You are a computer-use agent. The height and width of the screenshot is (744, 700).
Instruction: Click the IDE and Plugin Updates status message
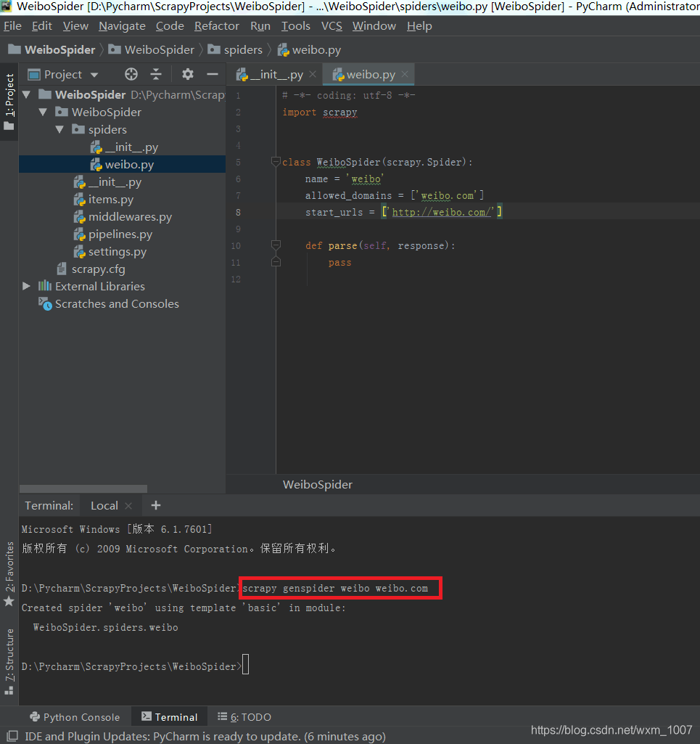[x=205, y=737]
